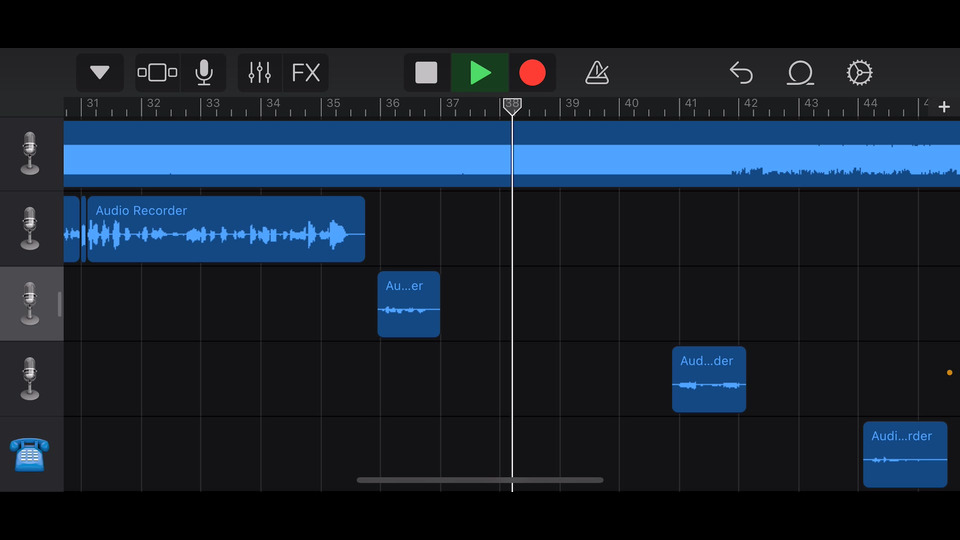Switch to the microphone instrument view

[x=204, y=73]
